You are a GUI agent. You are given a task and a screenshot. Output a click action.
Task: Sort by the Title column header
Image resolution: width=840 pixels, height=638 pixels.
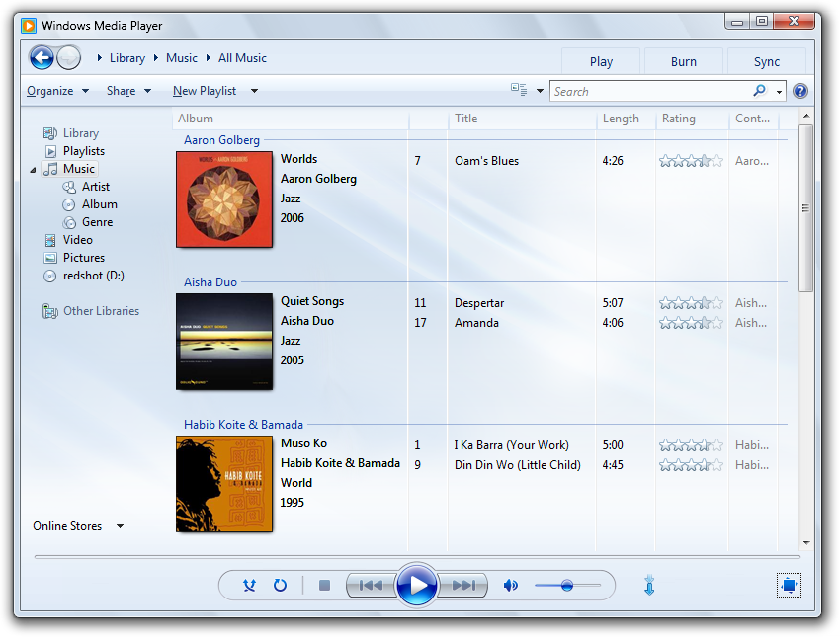522,119
